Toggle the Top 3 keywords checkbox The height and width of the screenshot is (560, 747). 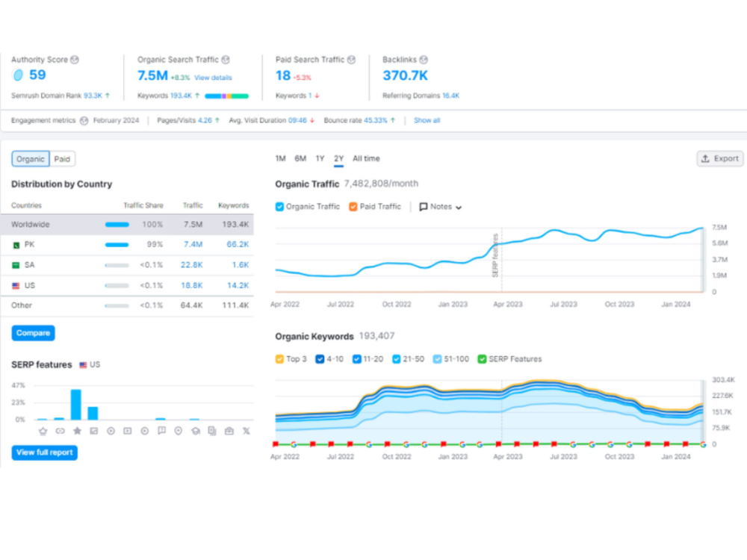tap(279, 359)
